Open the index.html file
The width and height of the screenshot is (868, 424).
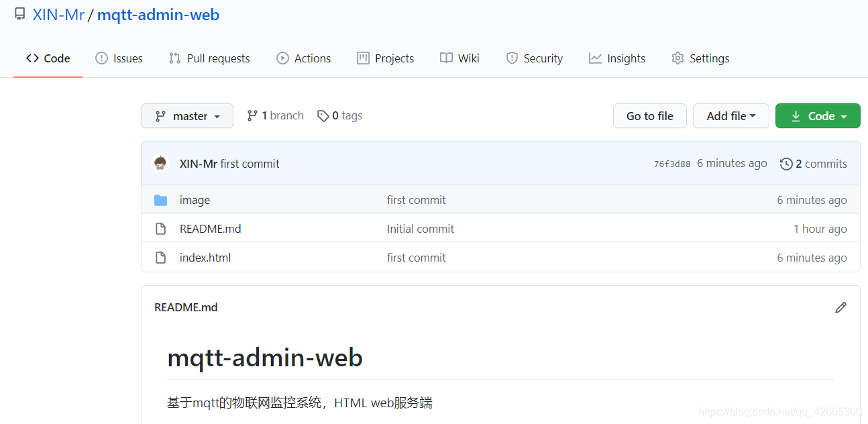click(x=205, y=258)
